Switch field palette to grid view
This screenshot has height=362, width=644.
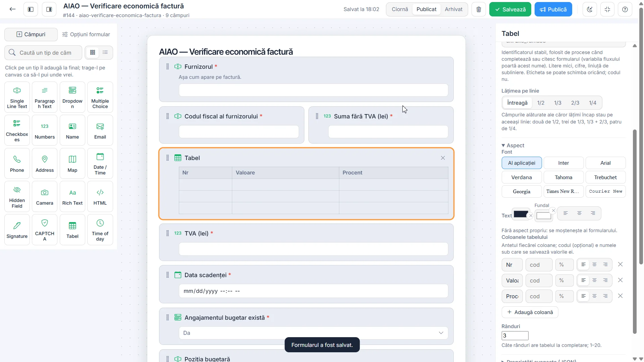(x=93, y=52)
